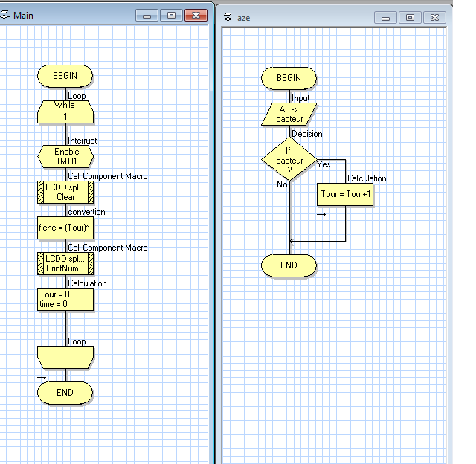Click Calculation label above Tour = 0 block

point(87,283)
